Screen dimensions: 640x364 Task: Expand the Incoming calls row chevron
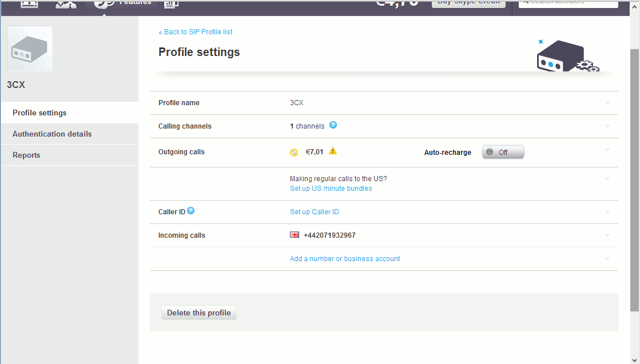[x=607, y=235]
